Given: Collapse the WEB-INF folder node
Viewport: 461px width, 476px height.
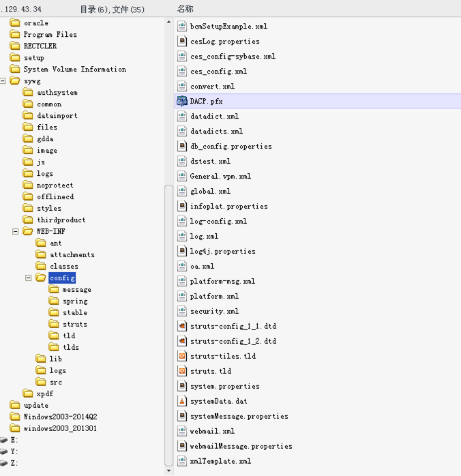Looking at the screenshot, I should [16, 232].
